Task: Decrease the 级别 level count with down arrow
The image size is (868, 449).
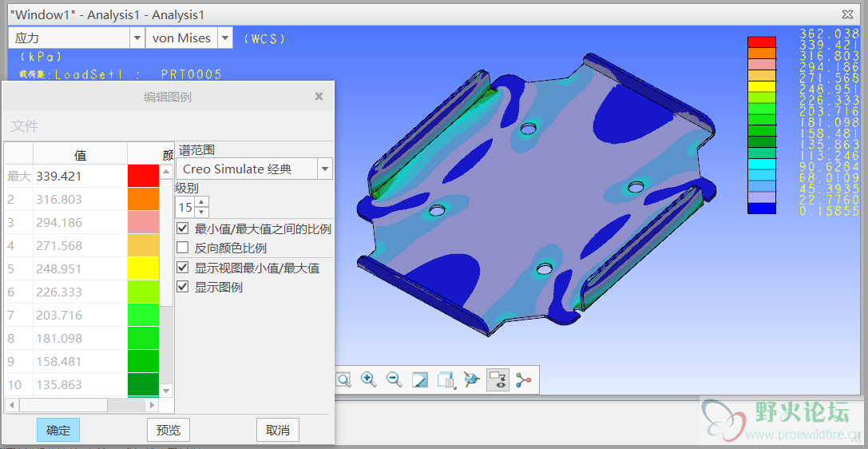Action: 201,212
